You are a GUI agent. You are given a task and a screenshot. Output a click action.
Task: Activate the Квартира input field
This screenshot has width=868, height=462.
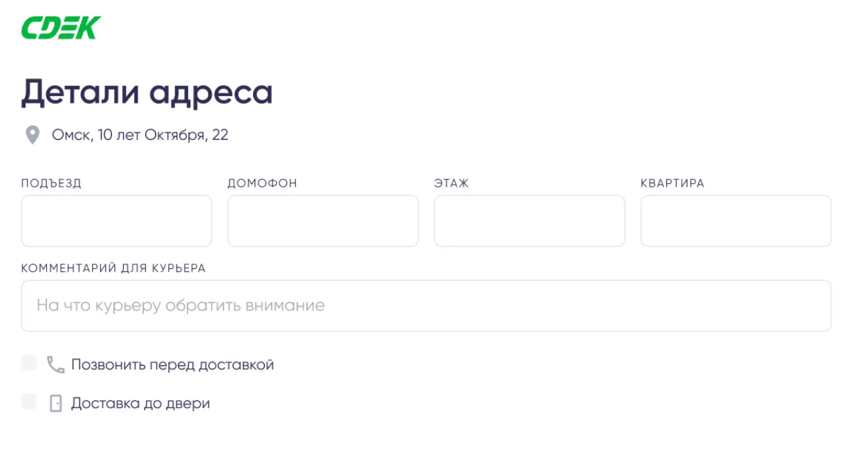736,221
